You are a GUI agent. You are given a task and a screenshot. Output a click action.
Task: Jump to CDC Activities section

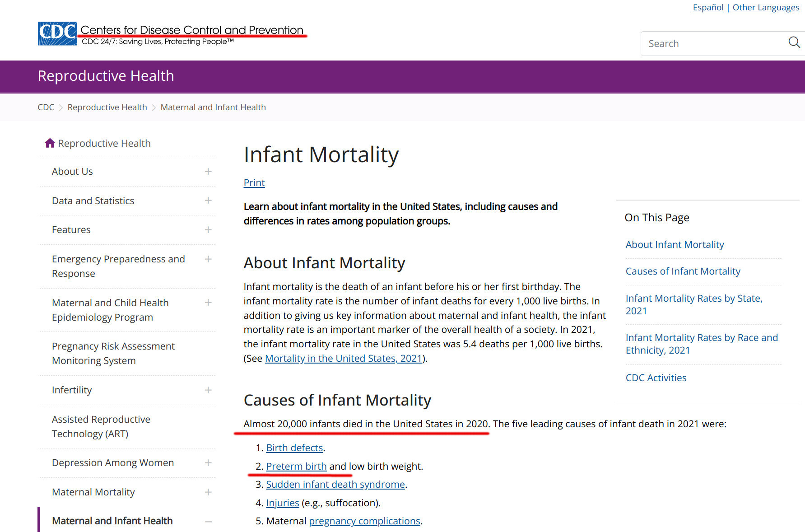point(656,378)
